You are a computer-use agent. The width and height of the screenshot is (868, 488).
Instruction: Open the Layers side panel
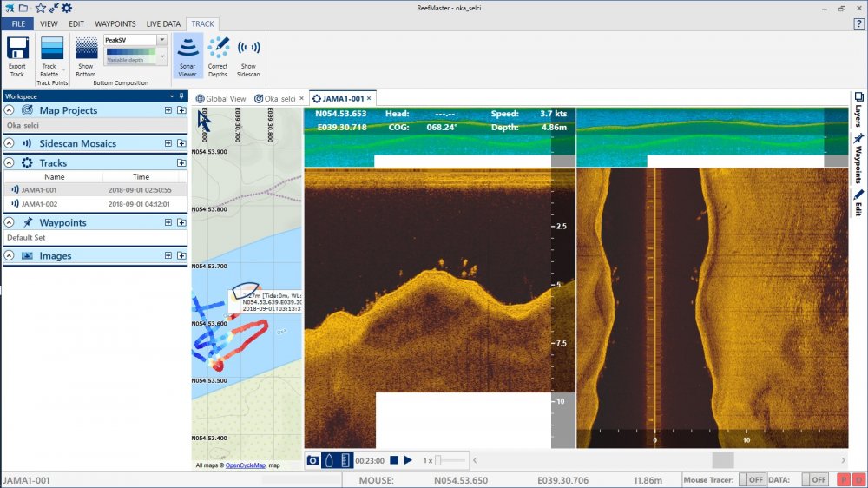(x=858, y=109)
